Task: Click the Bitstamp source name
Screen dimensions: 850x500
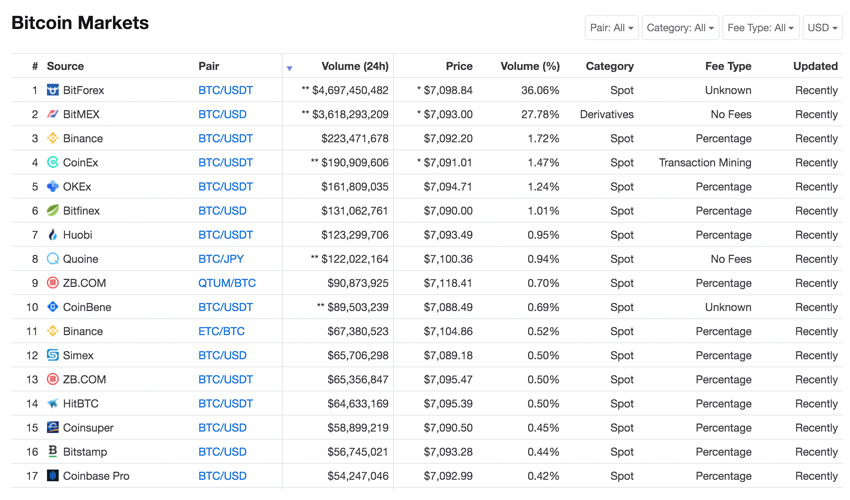Action: tap(85, 452)
